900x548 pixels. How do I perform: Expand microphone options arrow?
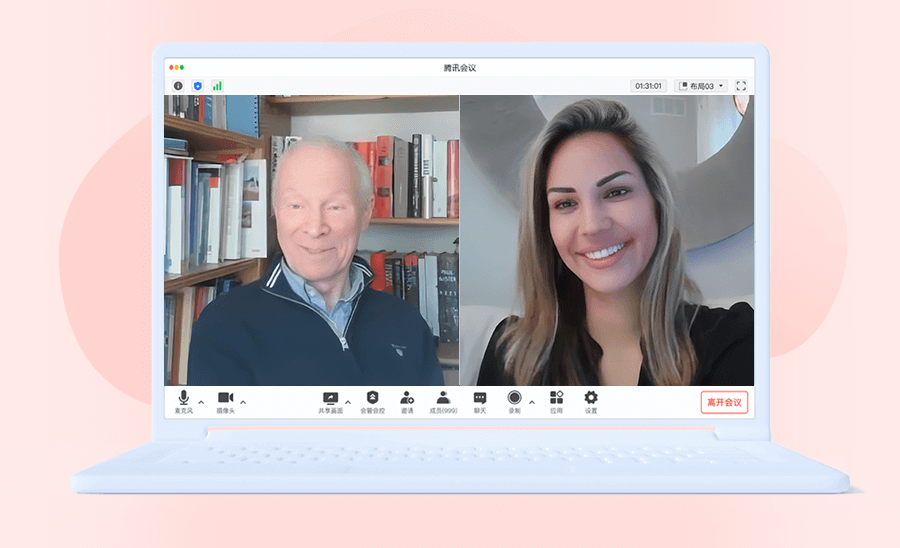pos(201,402)
